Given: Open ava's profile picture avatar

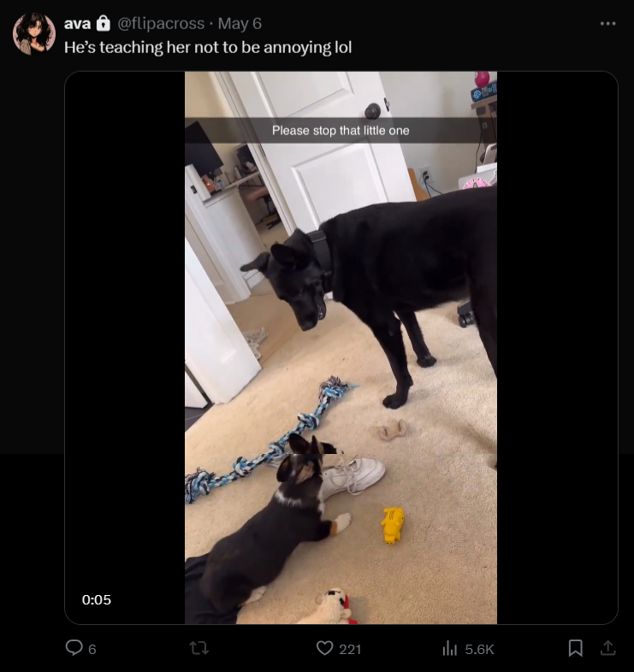Looking at the screenshot, I should (34, 33).
